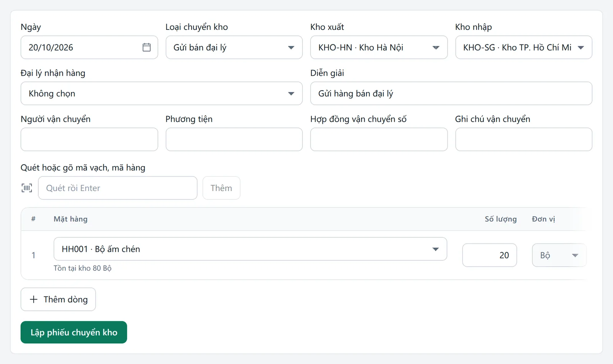The image size is (613, 364).
Task: Click the Diễn giải text field
Action: point(451,93)
